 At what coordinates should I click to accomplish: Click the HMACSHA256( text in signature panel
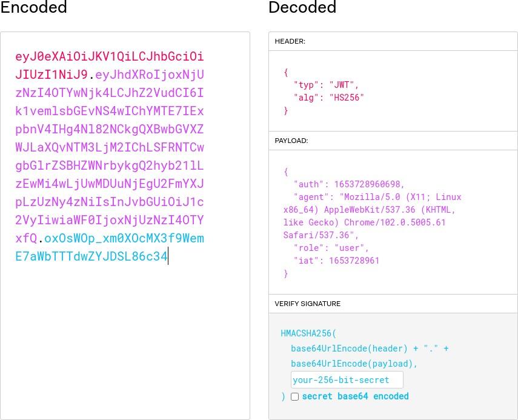coord(308,333)
